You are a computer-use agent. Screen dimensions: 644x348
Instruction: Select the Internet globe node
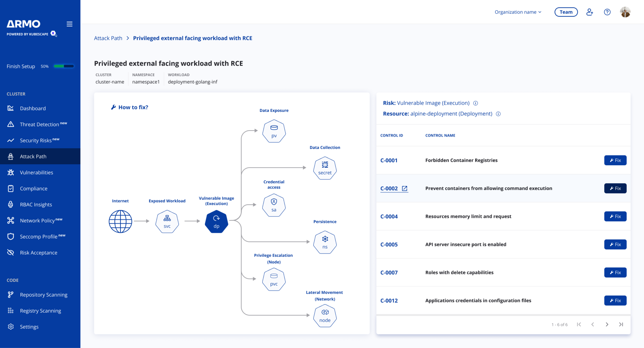[x=120, y=222]
